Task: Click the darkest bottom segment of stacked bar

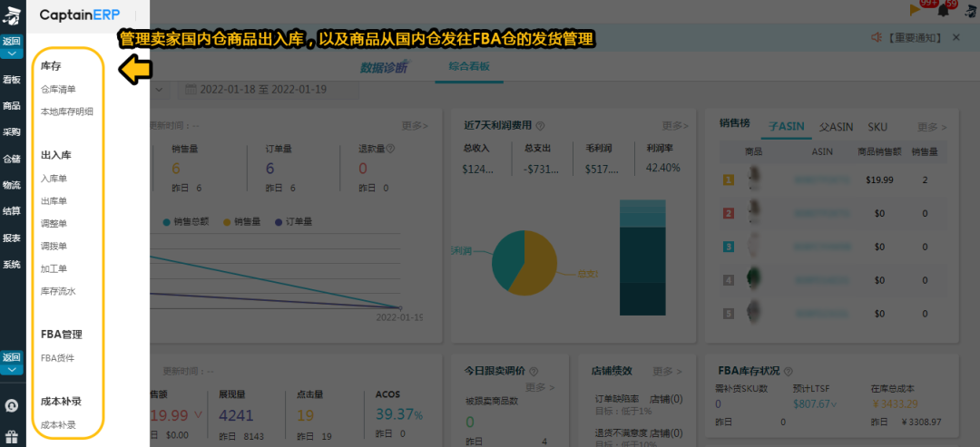Action: tap(642, 298)
